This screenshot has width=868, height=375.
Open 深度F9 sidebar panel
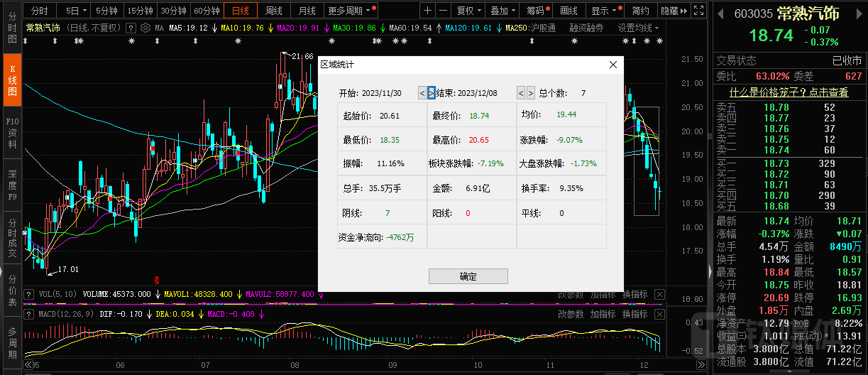[11, 185]
